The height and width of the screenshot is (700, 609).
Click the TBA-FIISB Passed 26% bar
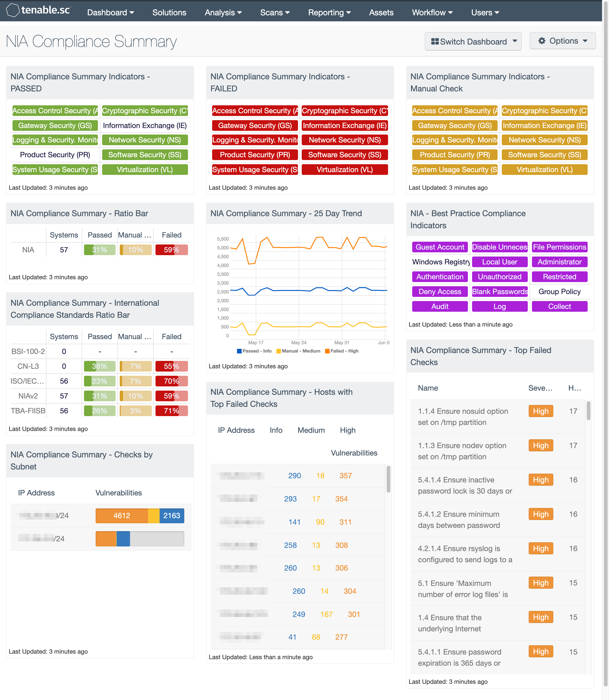coord(100,411)
